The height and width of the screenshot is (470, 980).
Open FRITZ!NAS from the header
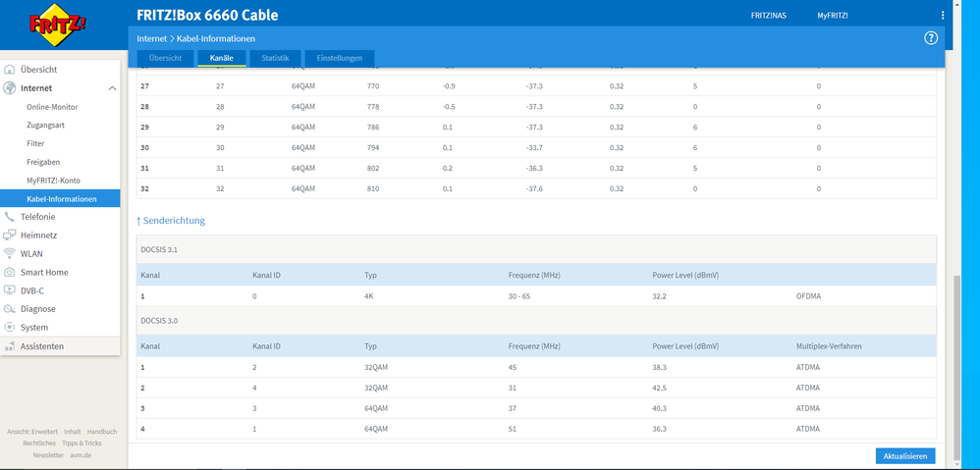tap(768, 16)
